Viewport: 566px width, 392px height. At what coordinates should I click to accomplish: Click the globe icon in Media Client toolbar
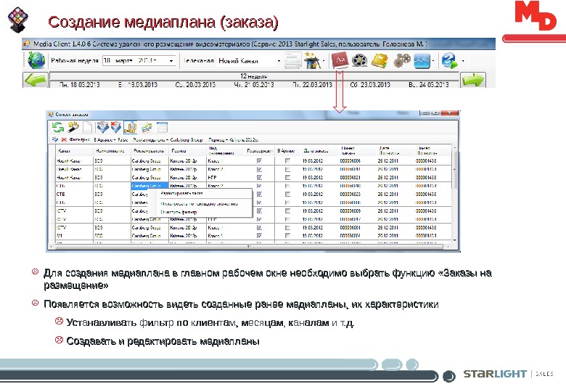tap(36, 60)
